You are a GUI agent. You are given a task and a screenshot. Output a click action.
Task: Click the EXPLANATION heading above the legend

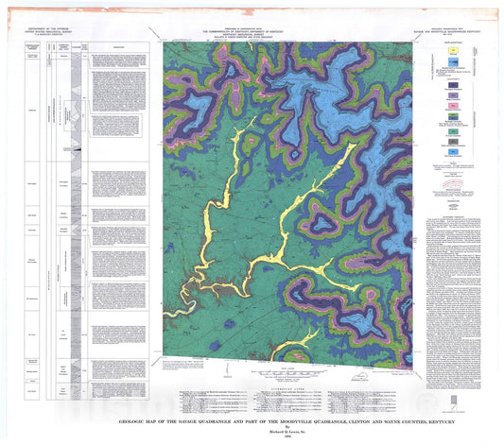[x=453, y=43]
